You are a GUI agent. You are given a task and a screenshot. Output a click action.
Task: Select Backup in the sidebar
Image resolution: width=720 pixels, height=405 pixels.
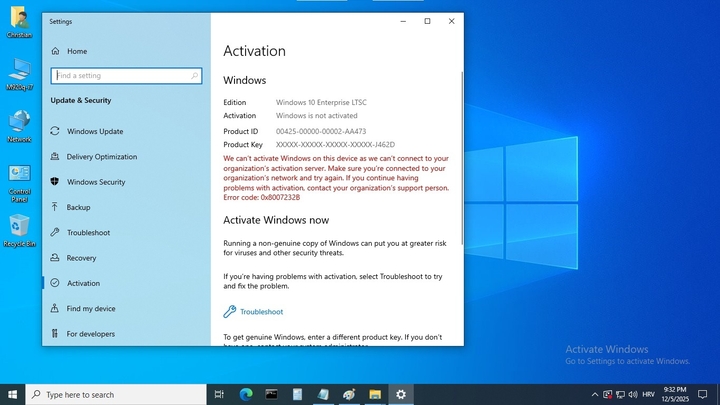pos(78,207)
